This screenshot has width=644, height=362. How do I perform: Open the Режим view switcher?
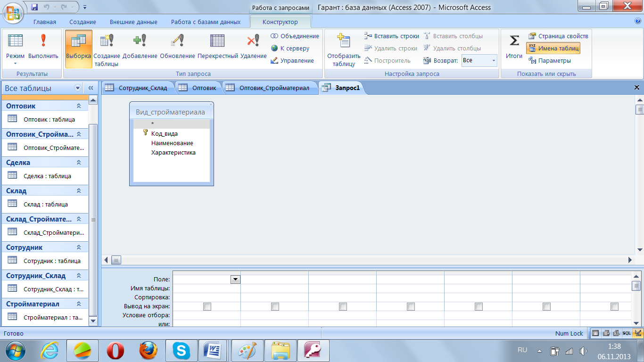pyautogui.click(x=15, y=49)
